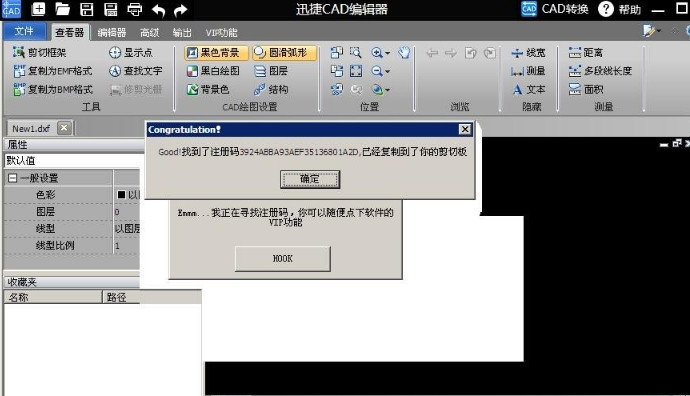Open the 图层 layers panel

(271, 71)
